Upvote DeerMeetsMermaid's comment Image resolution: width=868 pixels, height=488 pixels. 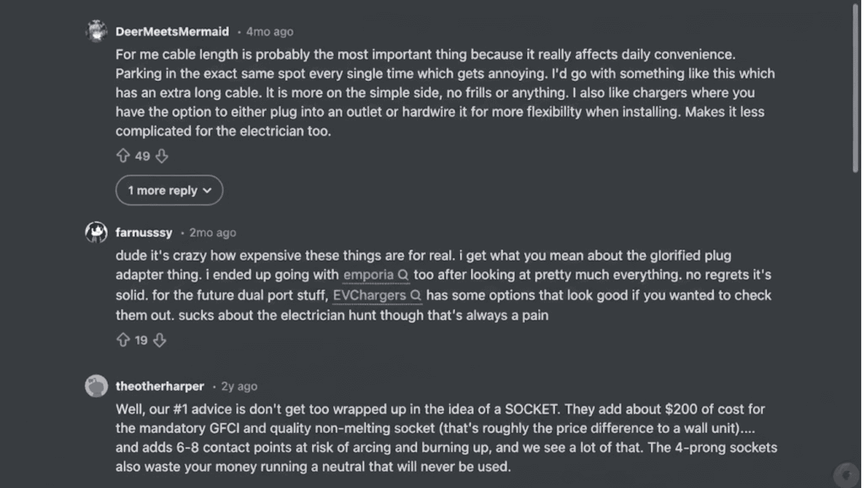(123, 156)
